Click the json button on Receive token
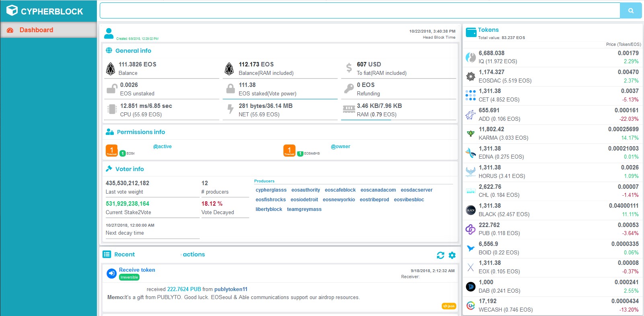This screenshot has width=644, height=316. (449, 306)
